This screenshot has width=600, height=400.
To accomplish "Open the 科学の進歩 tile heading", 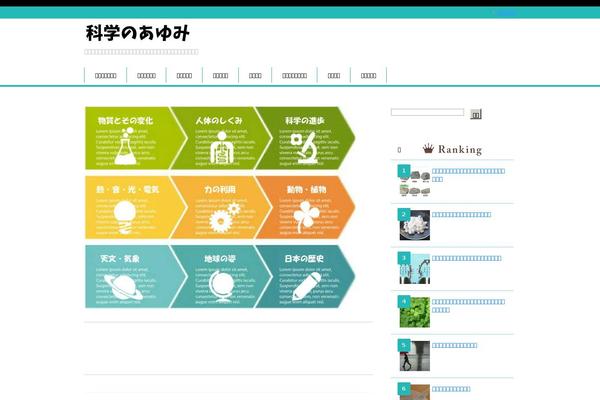I will [x=305, y=121].
